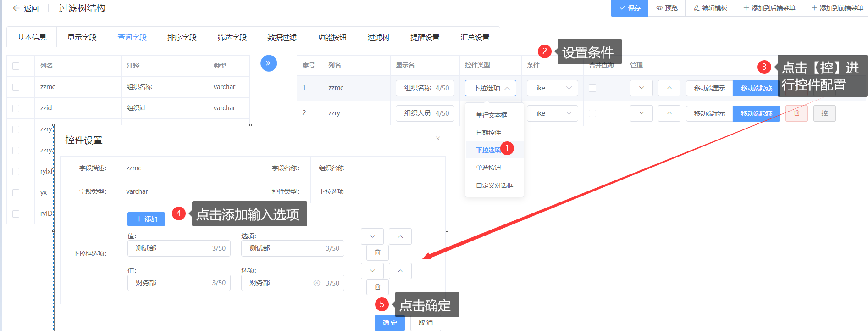The image size is (868, 331).
Task: Move the 财务部 option up
Action: (400, 271)
